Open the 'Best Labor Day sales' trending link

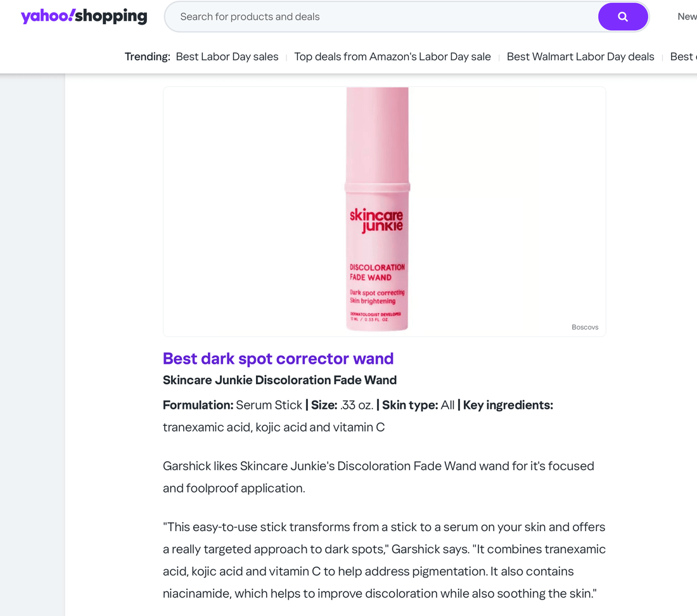click(227, 56)
